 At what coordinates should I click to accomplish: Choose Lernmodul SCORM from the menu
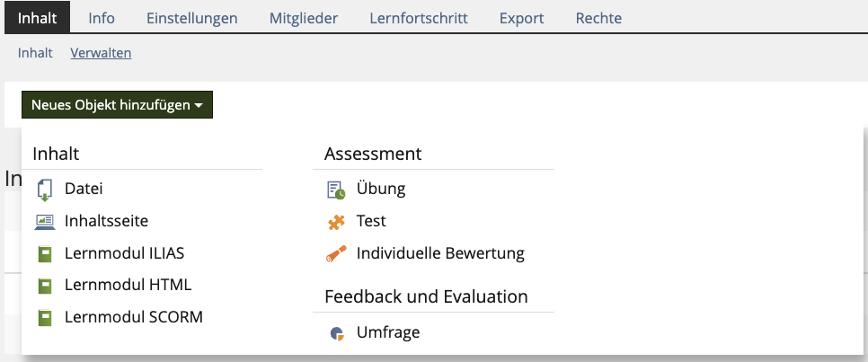pos(133,318)
